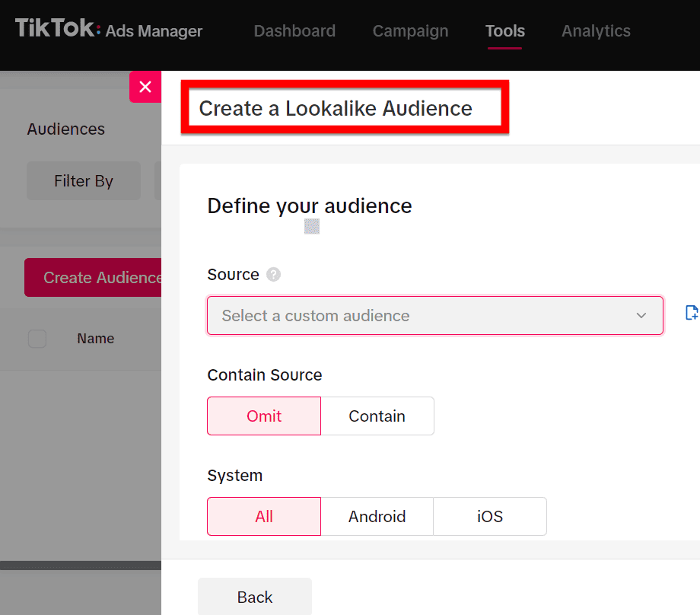Click the Contain Source label
The image size is (700, 615).
tap(264, 374)
